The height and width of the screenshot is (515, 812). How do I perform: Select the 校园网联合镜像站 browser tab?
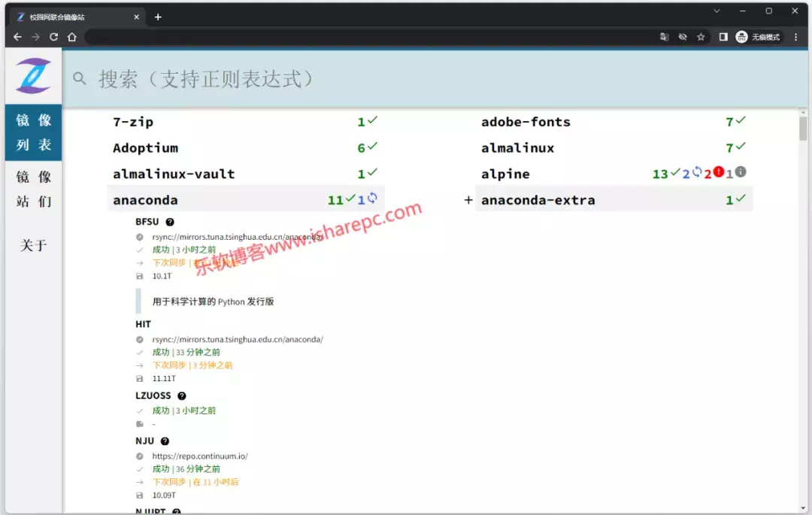coord(77,17)
